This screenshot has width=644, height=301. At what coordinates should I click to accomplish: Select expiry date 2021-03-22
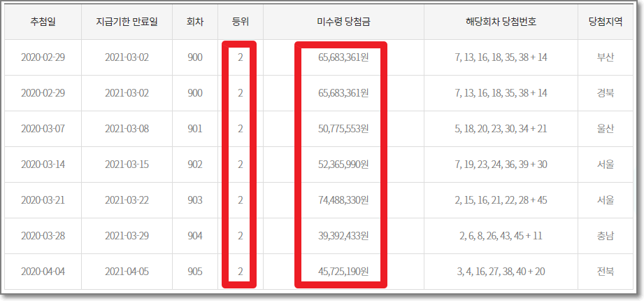pyautogui.click(x=127, y=200)
